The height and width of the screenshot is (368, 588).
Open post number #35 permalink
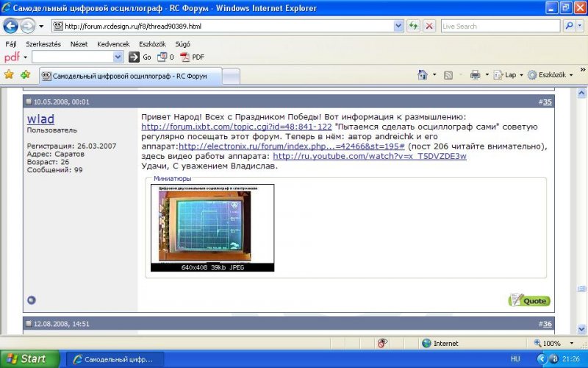point(547,102)
